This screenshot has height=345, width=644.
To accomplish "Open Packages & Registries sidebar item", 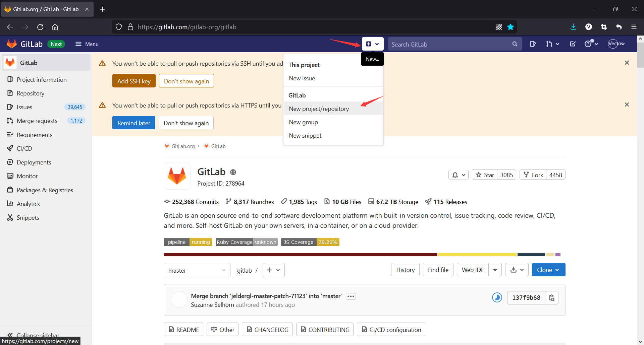I will [46, 190].
